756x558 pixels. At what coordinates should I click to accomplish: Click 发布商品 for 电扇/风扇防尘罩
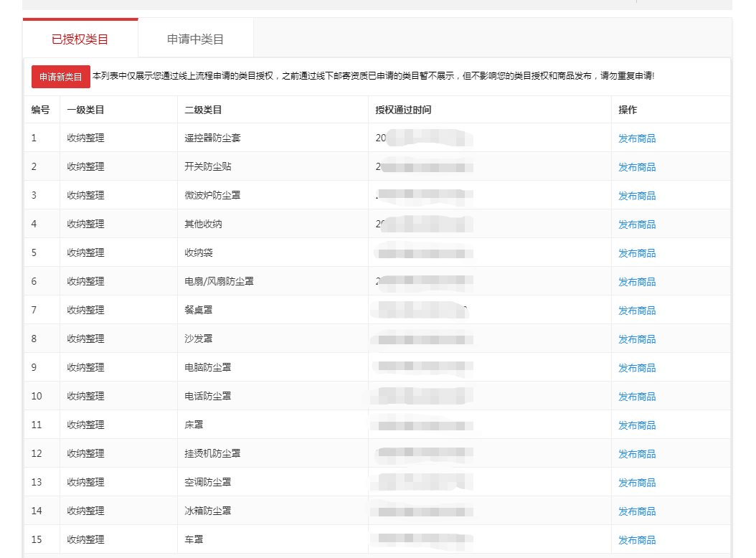pyautogui.click(x=637, y=282)
